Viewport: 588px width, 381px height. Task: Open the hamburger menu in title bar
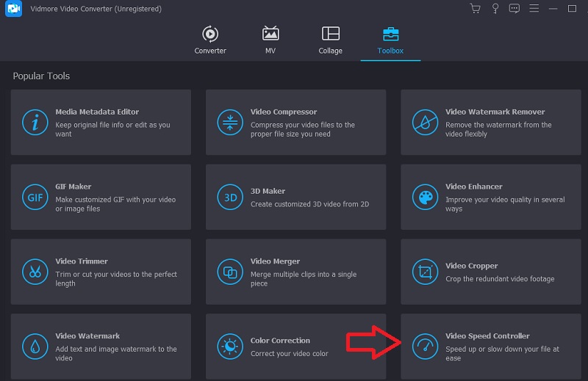click(534, 9)
